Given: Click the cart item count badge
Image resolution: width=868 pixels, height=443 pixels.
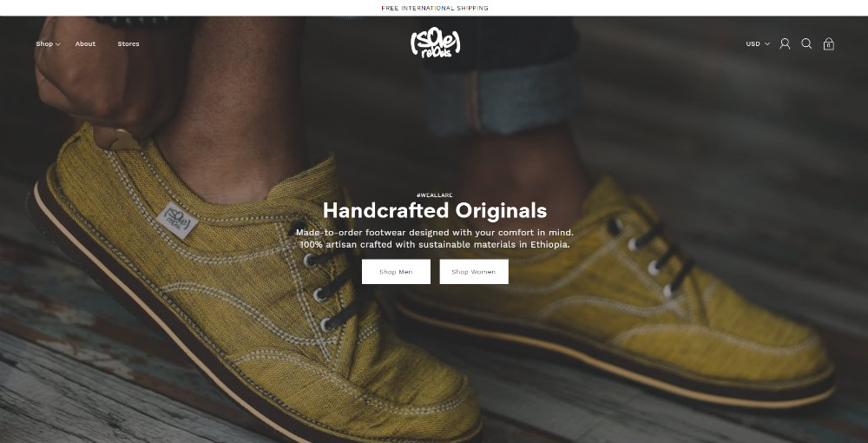Looking at the screenshot, I should pyautogui.click(x=829, y=46).
